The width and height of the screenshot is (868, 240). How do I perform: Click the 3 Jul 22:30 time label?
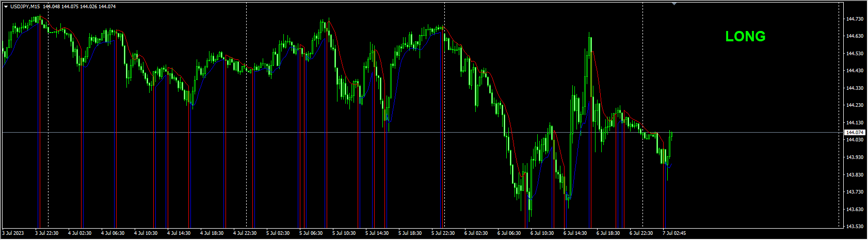46,233
